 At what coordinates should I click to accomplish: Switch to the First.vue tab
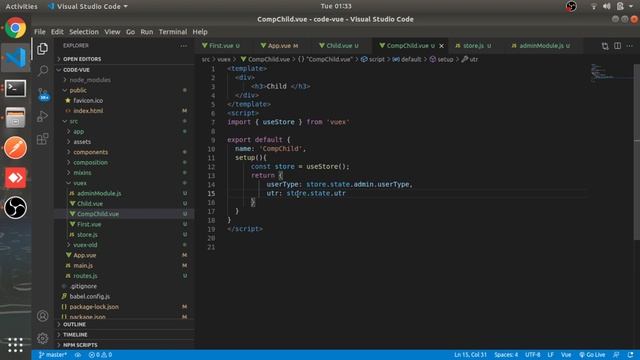(221, 46)
